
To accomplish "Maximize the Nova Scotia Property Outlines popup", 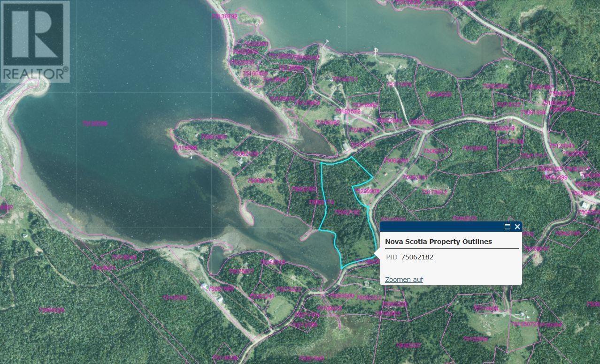I will [507, 227].
